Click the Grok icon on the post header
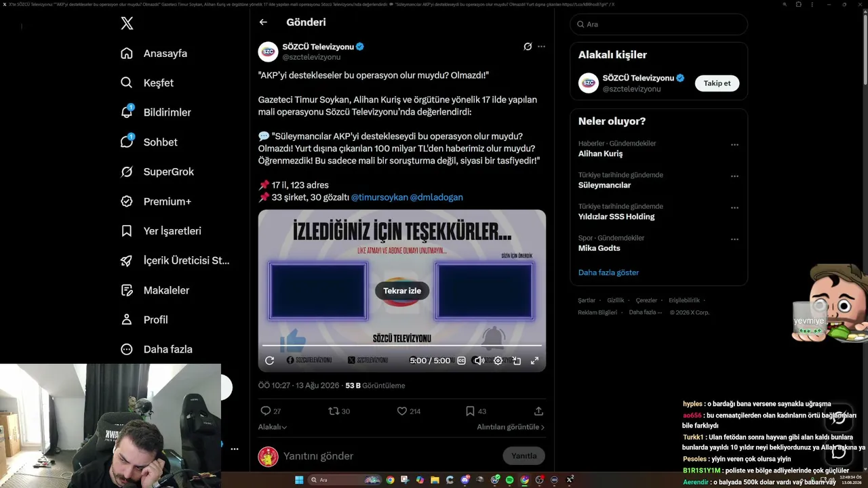The image size is (868, 488). [x=528, y=47]
